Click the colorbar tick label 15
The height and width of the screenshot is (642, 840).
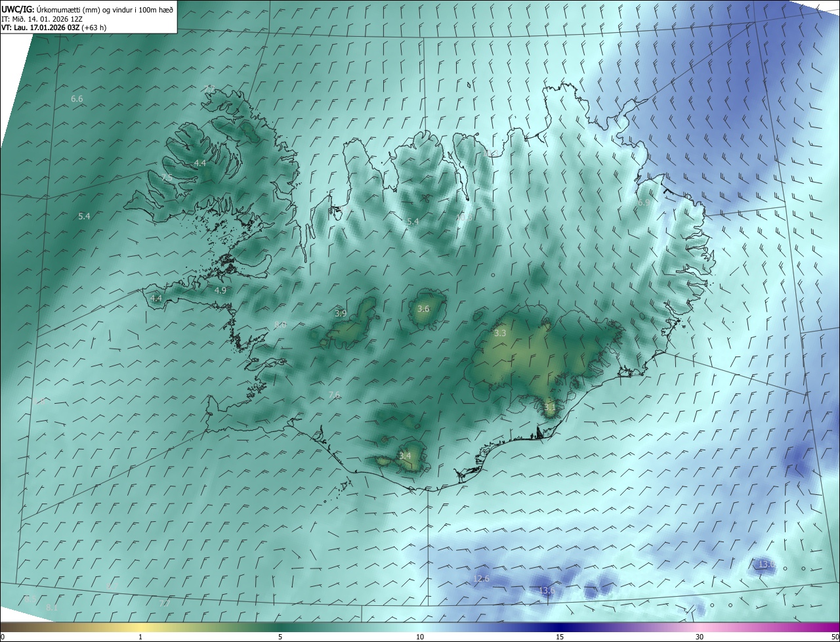click(x=560, y=637)
